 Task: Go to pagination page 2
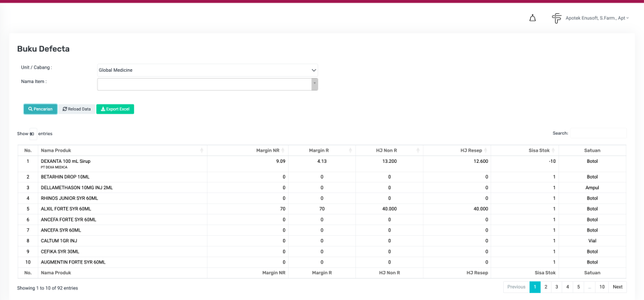point(545,287)
